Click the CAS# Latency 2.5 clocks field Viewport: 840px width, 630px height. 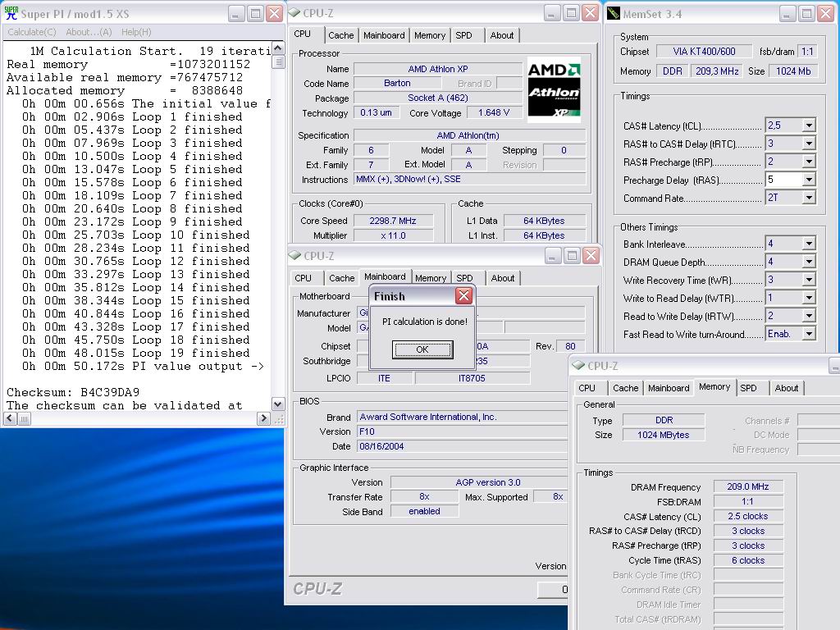(x=748, y=517)
